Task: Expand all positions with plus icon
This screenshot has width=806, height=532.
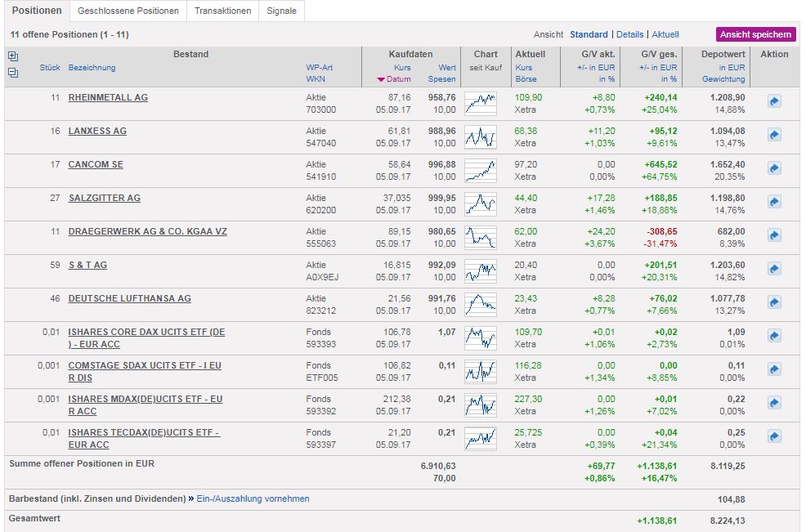Action: (x=12, y=56)
